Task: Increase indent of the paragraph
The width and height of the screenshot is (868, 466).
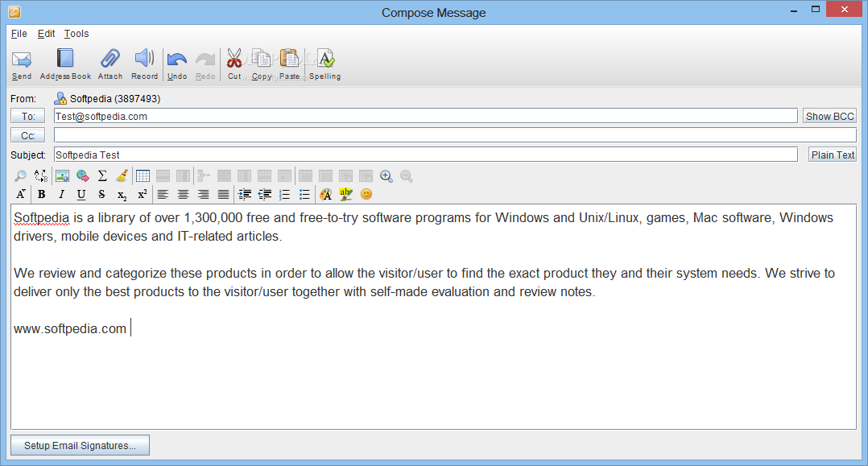Action: point(244,194)
